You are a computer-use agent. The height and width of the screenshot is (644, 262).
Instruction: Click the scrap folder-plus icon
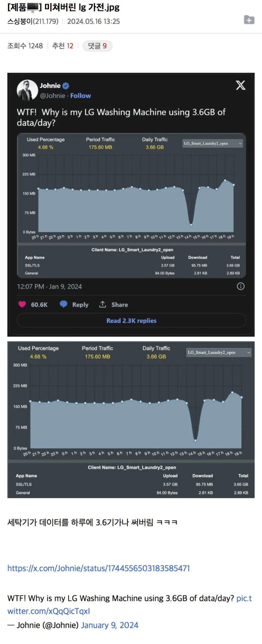point(249,20)
